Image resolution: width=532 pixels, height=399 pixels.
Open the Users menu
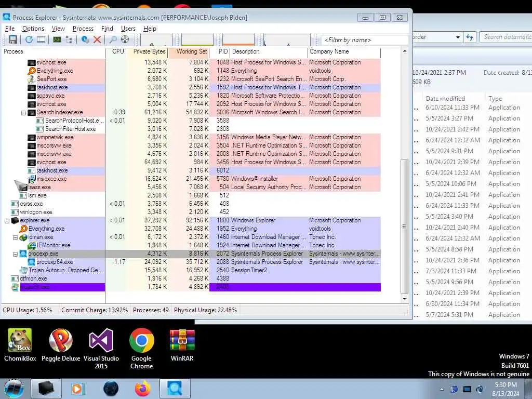tap(128, 29)
